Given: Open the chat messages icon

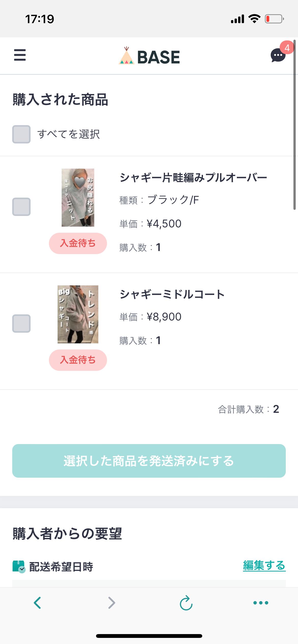Looking at the screenshot, I should coord(278,55).
